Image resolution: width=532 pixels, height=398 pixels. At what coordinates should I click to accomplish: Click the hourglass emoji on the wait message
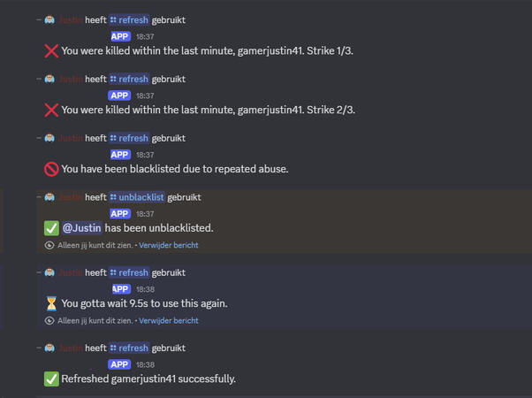point(51,303)
